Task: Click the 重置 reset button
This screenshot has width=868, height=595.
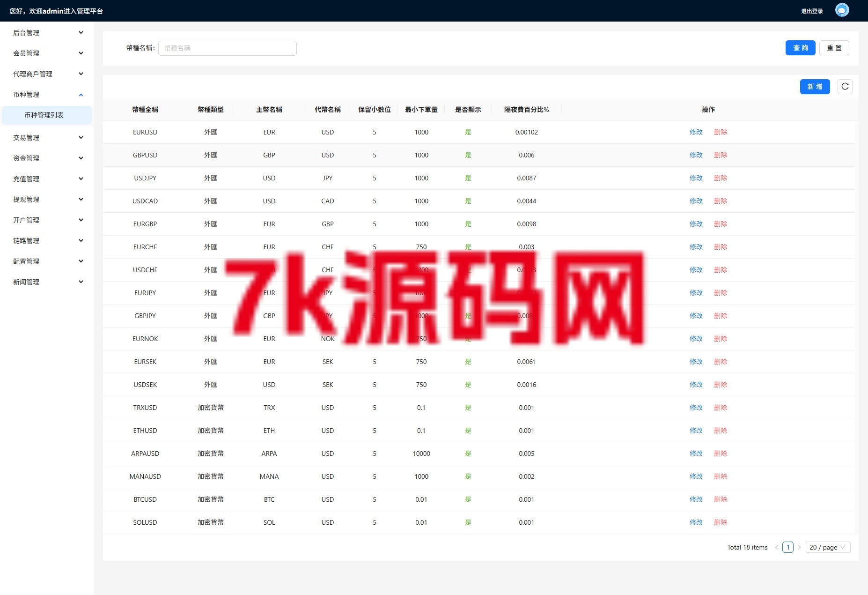Action: [x=834, y=48]
